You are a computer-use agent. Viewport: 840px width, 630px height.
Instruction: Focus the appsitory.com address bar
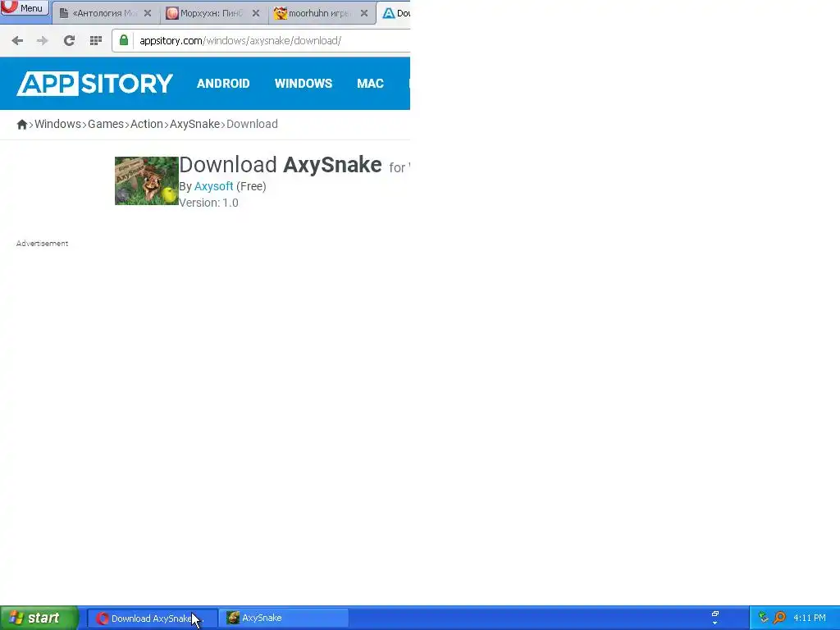(x=261, y=41)
